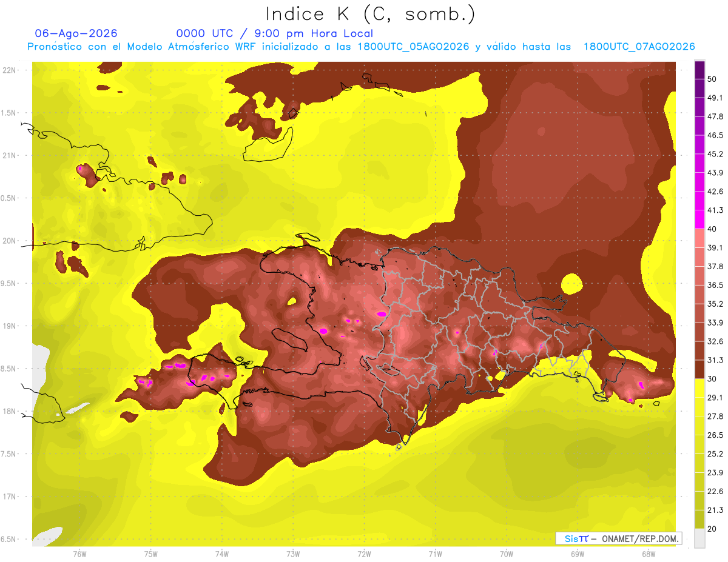Image resolution: width=728 pixels, height=562 pixels.
Task: Click the '29.1' value on the color scale
Action: pos(715,398)
